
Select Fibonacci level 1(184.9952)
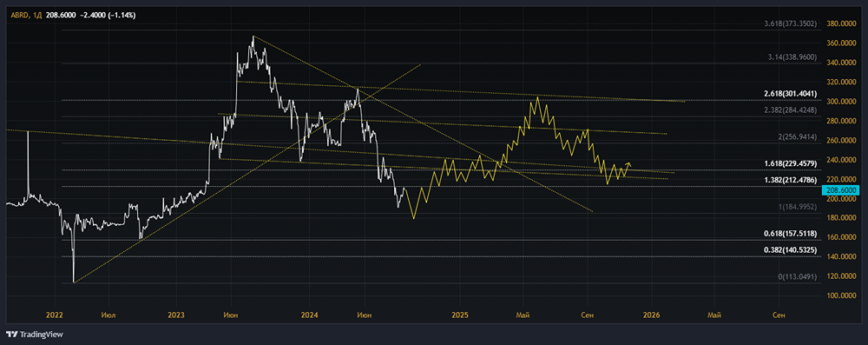[x=797, y=206]
